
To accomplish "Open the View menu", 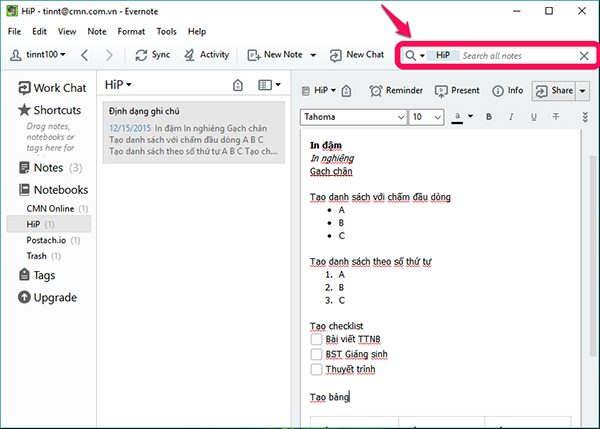I will coord(67,32).
